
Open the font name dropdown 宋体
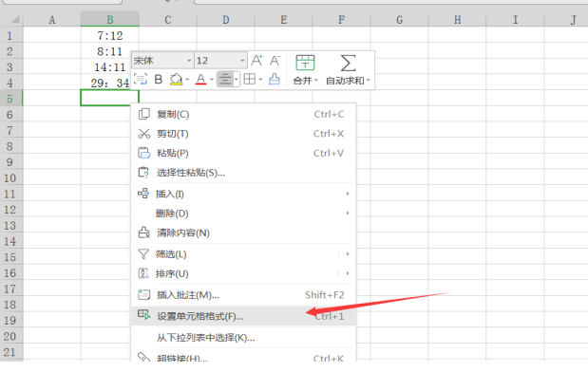click(162, 61)
